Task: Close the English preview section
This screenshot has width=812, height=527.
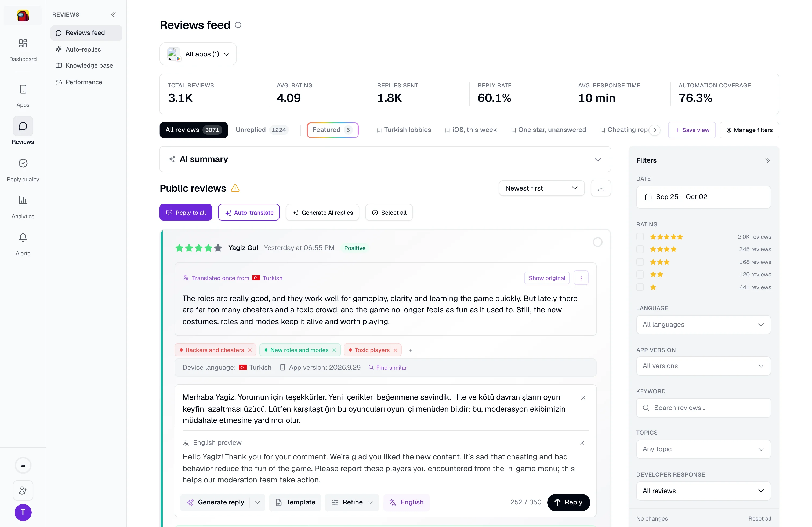Action: [582, 443]
